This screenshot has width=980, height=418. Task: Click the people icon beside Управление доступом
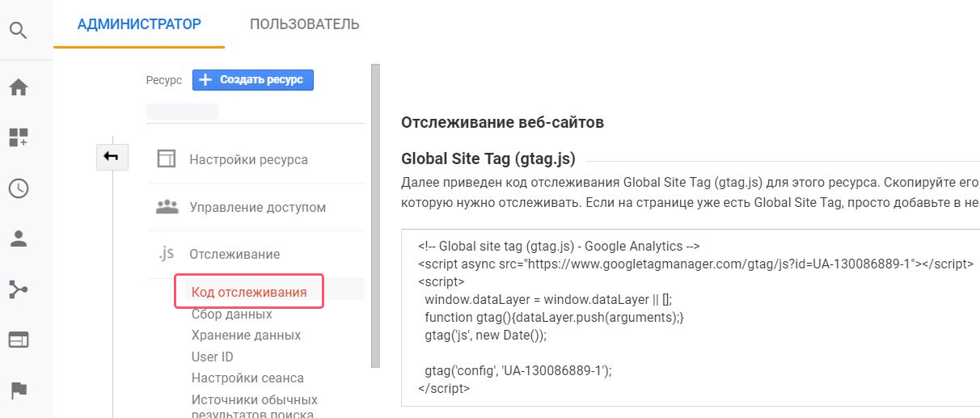point(167,207)
